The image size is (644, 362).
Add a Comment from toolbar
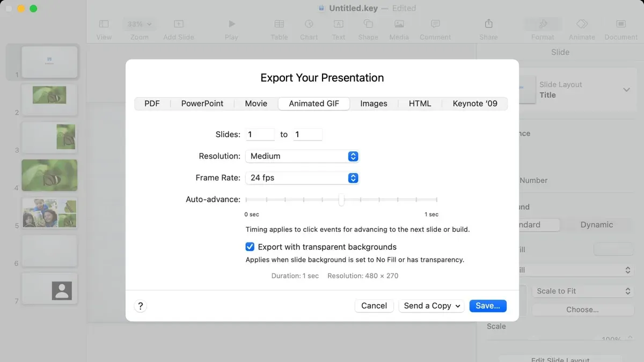(x=435, y=24)
